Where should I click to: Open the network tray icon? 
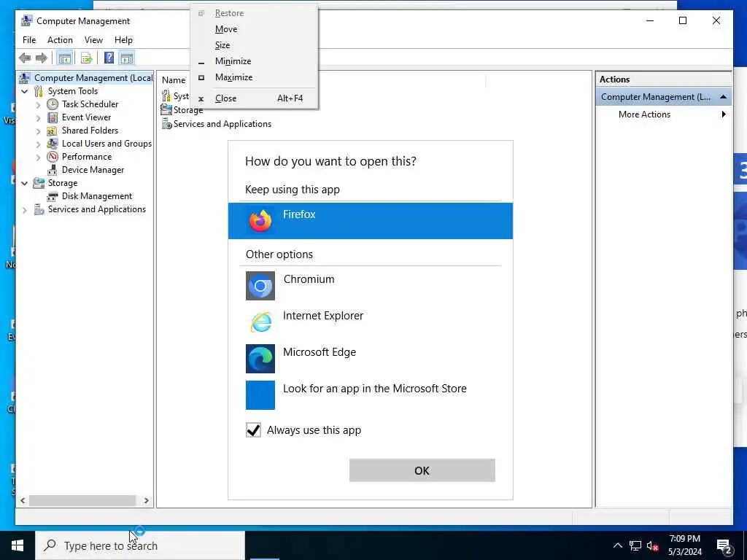point(635,545)
